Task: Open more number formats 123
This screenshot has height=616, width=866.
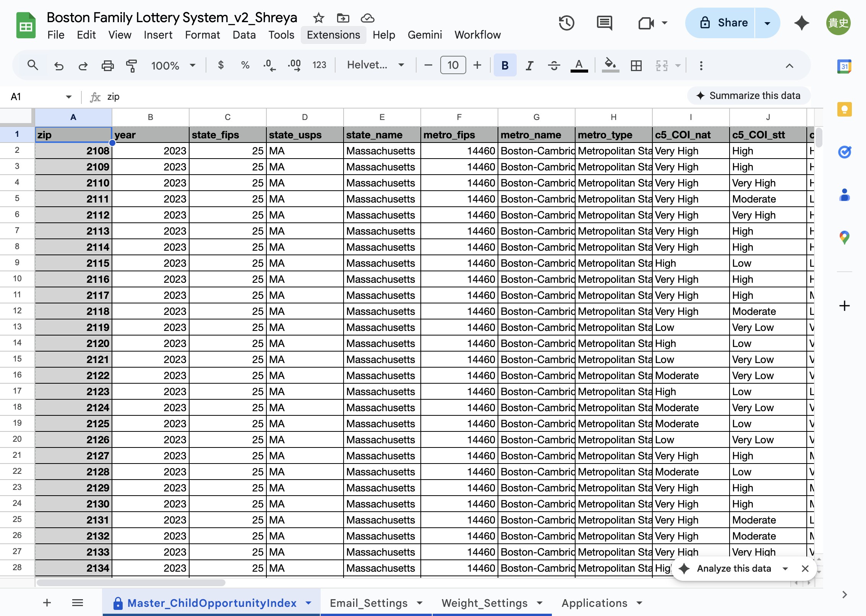Action: tap(319, 65)
